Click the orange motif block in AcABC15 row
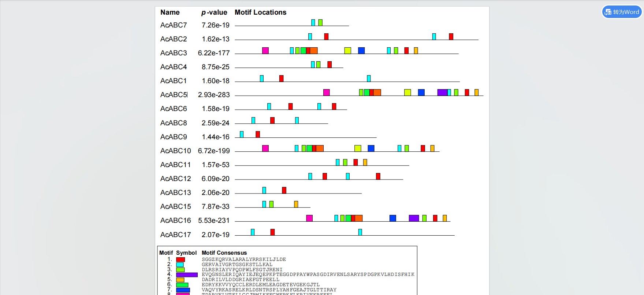 point(296,204)
